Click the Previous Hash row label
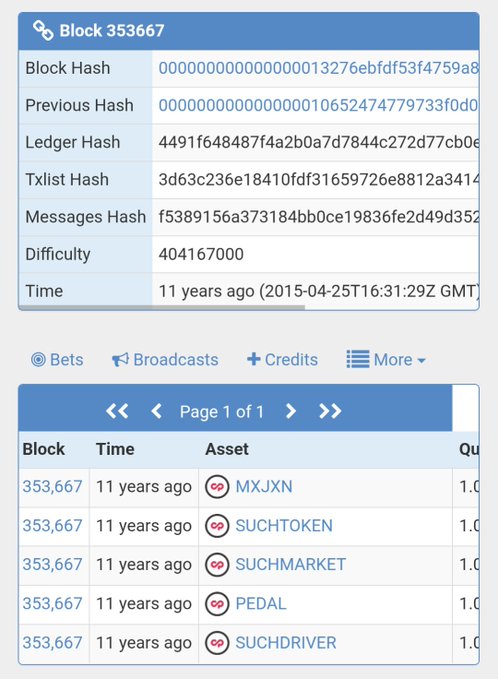 [79, 105]
